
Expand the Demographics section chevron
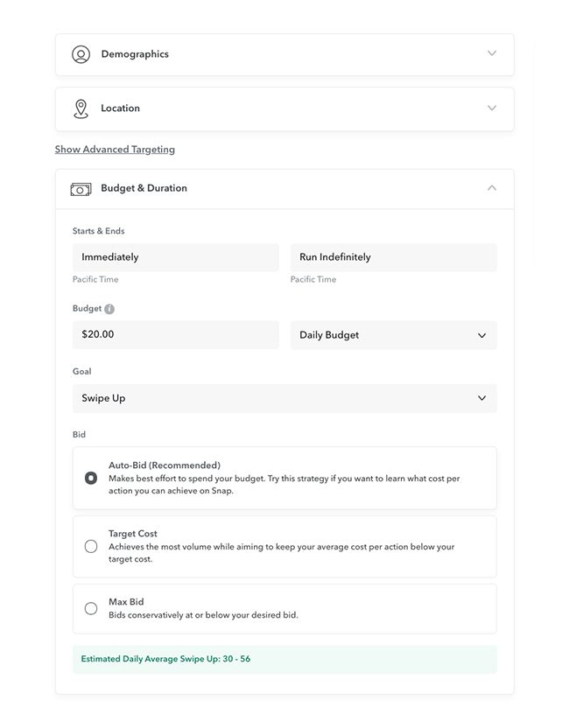pos(492,53)
